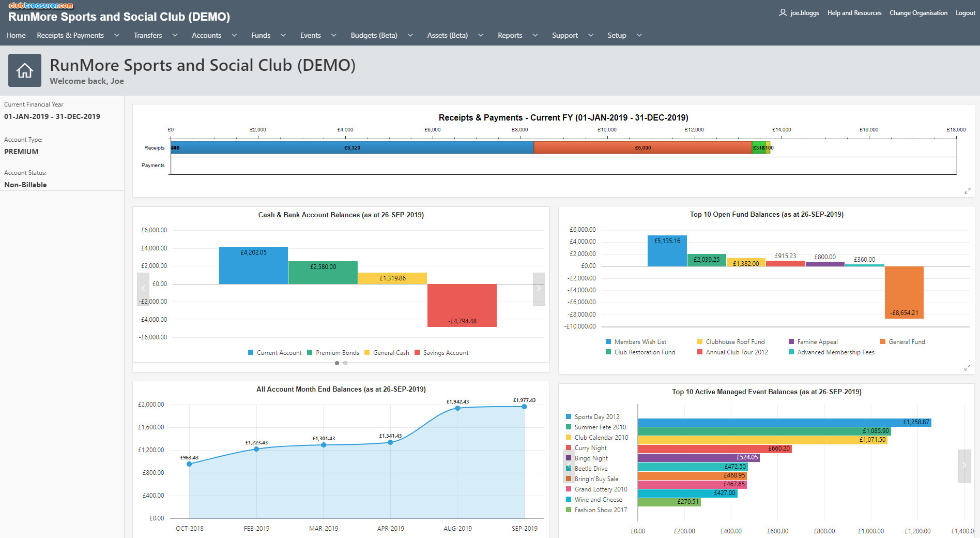Viewport: 980px width, 538px height.
Task: Click the home icon tile beside the club title
Action: tap(25, 70)
